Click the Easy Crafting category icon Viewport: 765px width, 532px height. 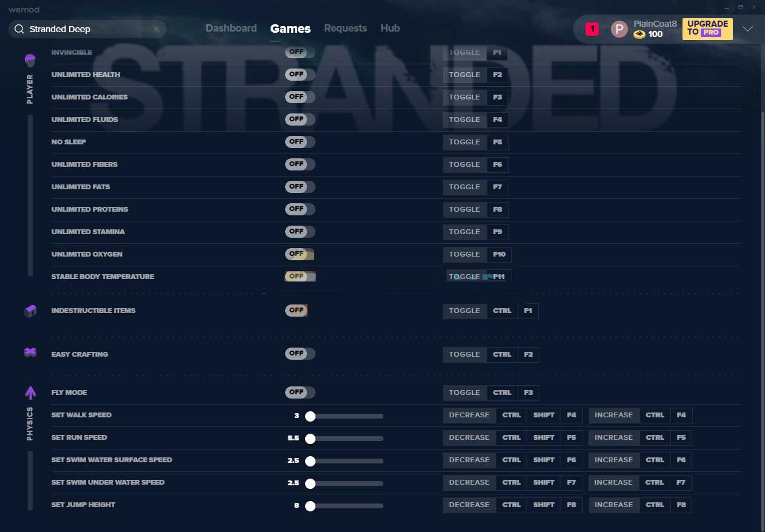[30, 352]
